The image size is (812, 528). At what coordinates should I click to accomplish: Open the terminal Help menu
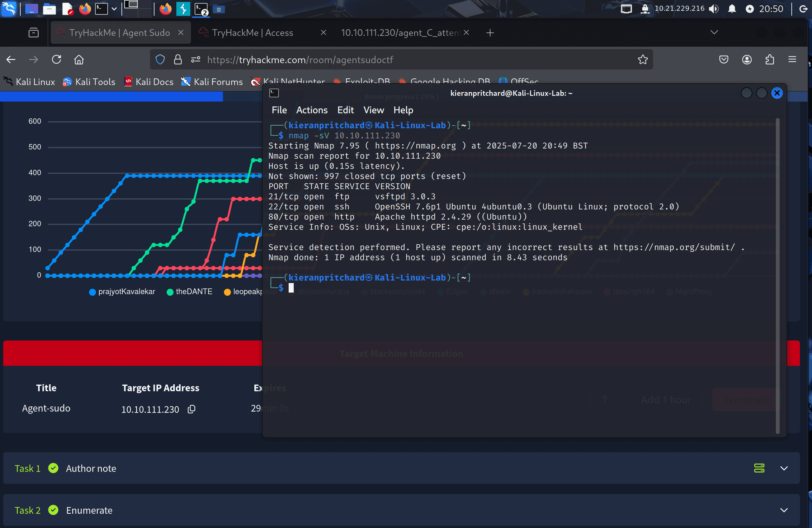pos(403,110)
